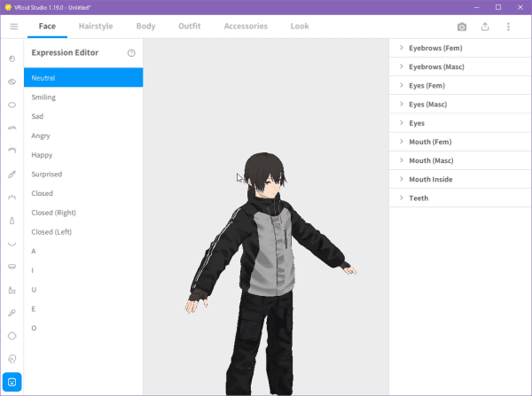Switch to the Outfit tab

click(190, 26)
